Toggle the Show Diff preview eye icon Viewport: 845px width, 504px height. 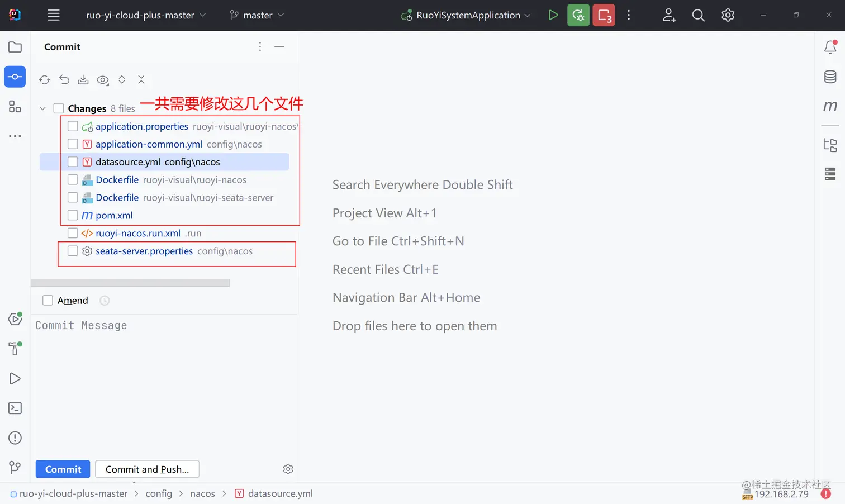coord(103,80)
